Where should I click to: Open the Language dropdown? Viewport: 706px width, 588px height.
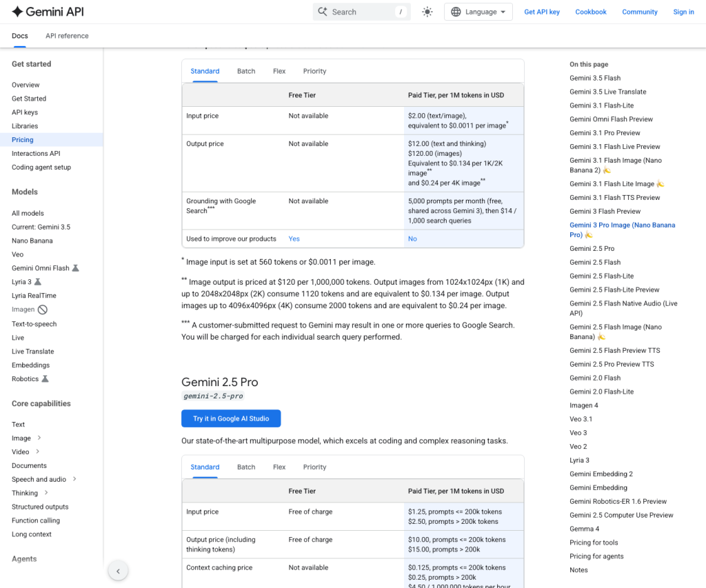(x=478, y=12)
